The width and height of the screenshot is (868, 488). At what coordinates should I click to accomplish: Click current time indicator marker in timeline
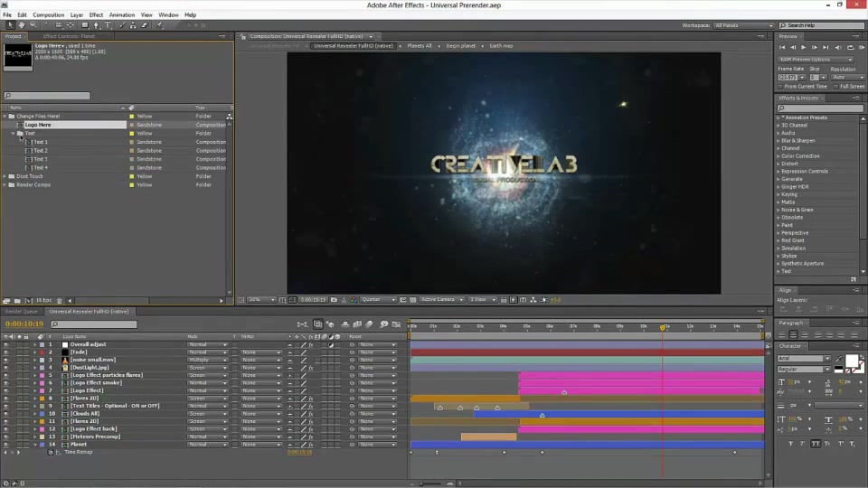coord(663,327)
